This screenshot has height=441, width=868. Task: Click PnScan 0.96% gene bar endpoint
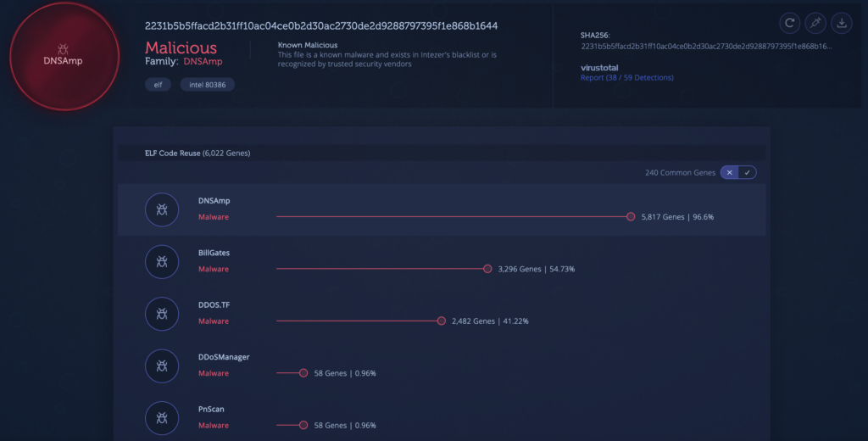coord(303,425)
